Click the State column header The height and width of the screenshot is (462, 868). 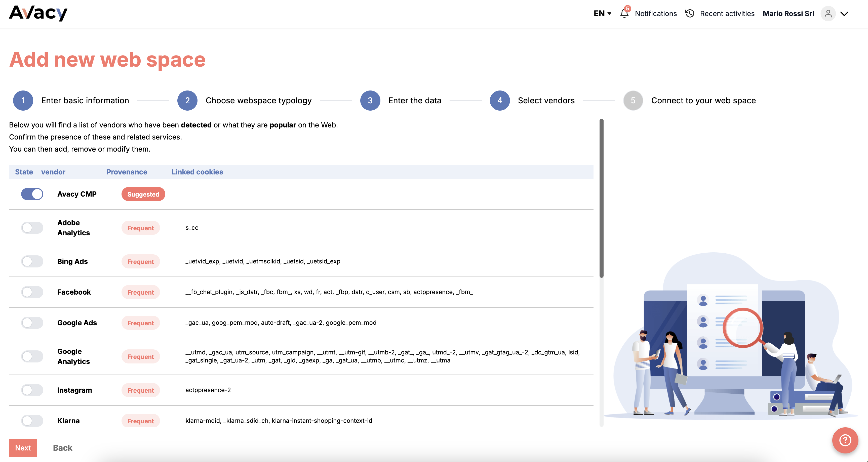click(x=24, y=172)
